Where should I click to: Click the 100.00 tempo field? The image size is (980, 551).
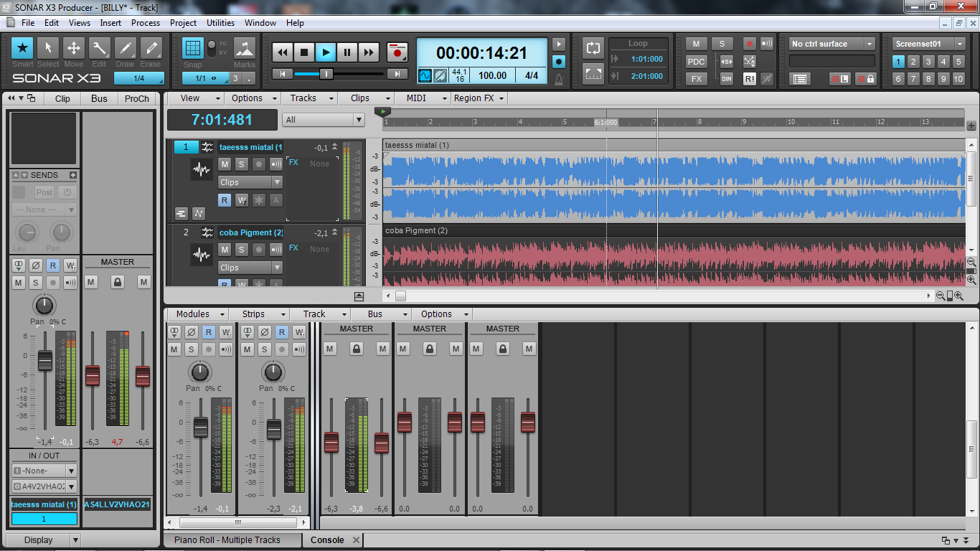pyautogui.click(x=492, y=75)
